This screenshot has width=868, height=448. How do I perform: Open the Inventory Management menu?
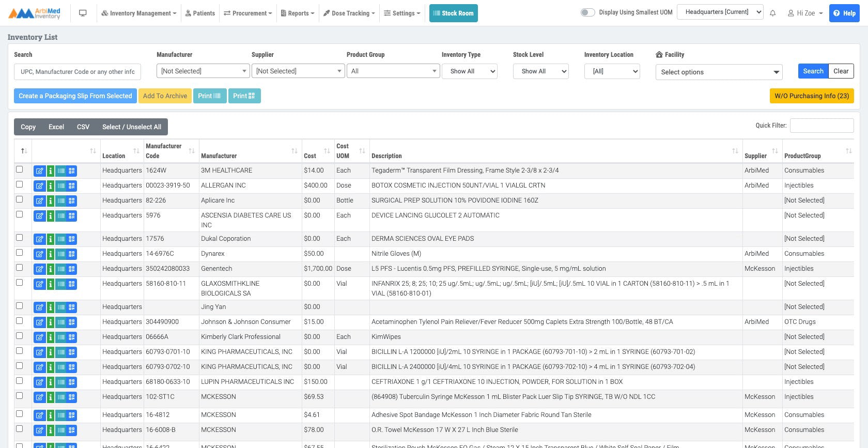click(138, 13)
